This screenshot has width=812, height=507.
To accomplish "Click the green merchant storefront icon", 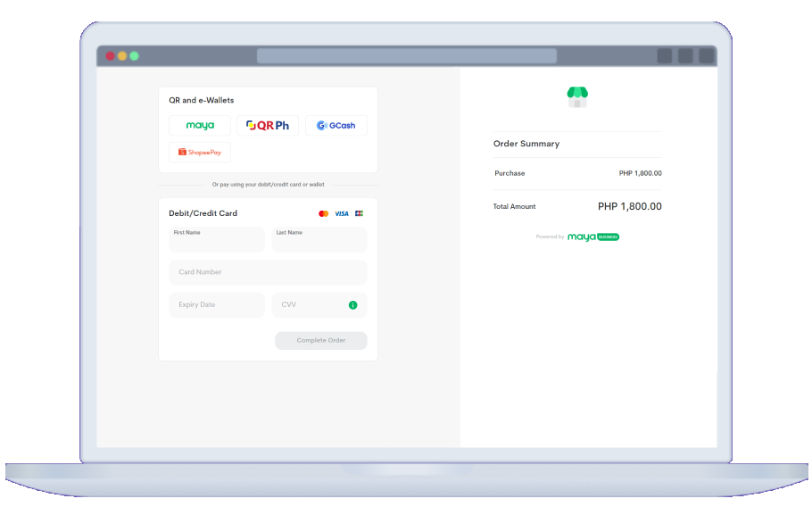I will [577, 96].
